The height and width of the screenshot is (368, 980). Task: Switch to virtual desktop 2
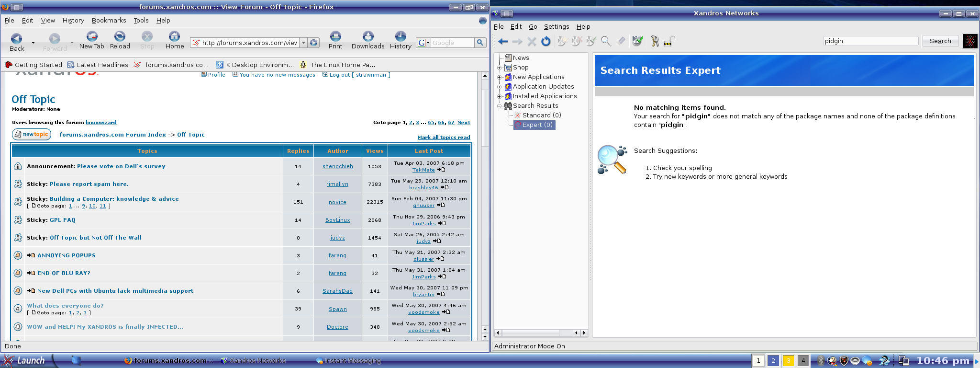click(x=773, y=361)
